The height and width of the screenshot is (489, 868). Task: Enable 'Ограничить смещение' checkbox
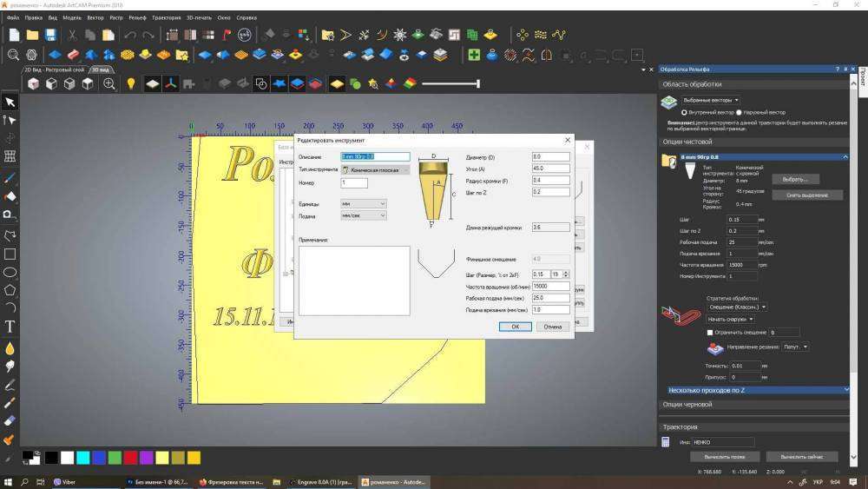tap(710, 332)
